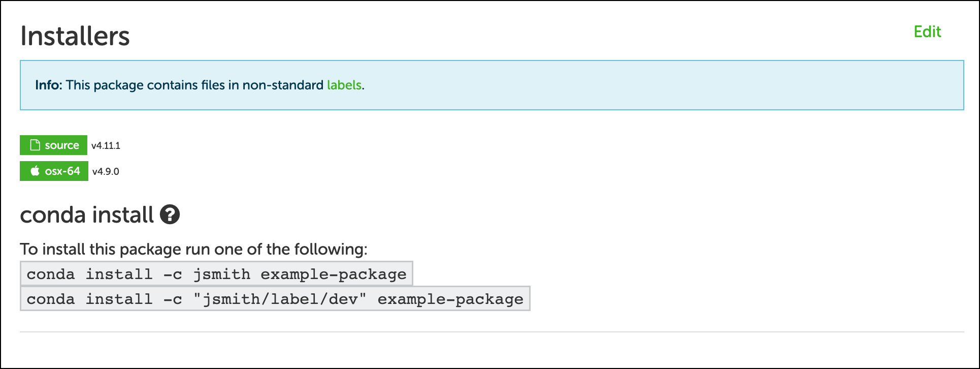Click the question mark help icon
The height and width of the screenshot is (369, 980).
coord(170,214)
